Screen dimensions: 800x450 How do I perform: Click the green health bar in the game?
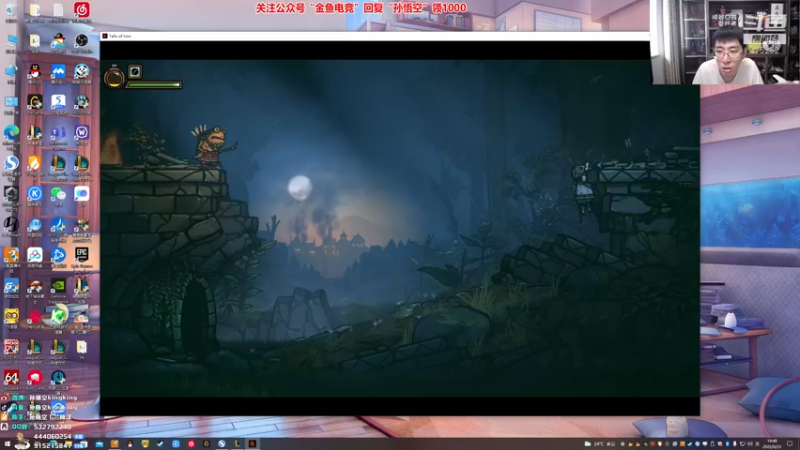click(154, 85)
